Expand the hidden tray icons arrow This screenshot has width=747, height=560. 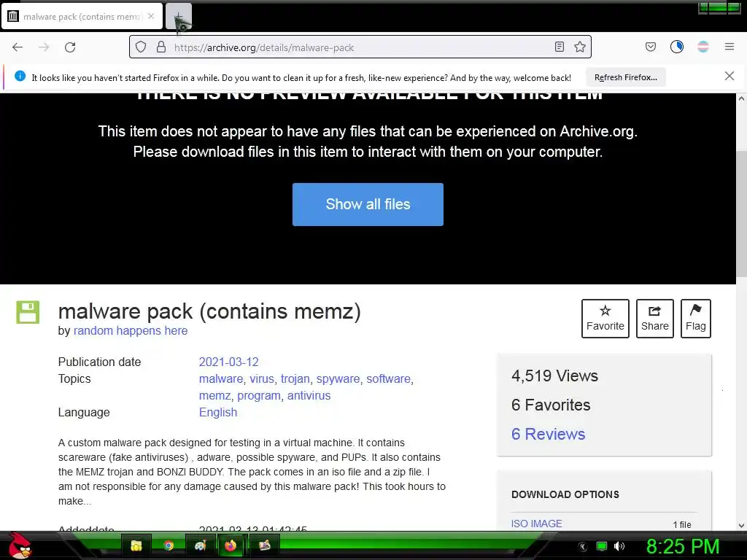(x=583, y=547)
